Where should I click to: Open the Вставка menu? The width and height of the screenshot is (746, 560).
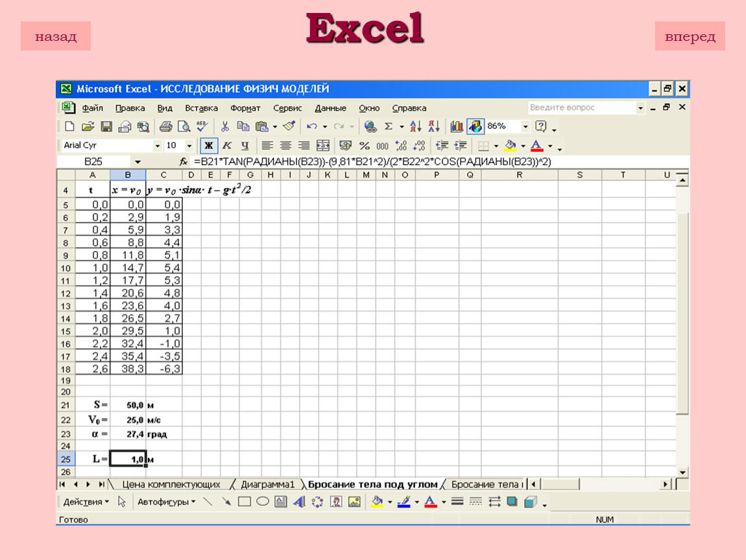pos(201,108)
